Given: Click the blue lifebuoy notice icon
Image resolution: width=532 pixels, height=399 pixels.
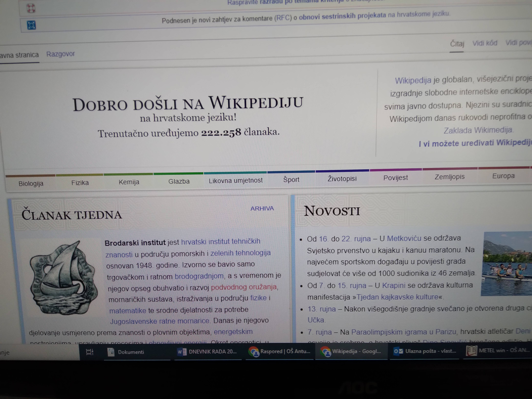Looking at the screenshot, I should [31, 25].
